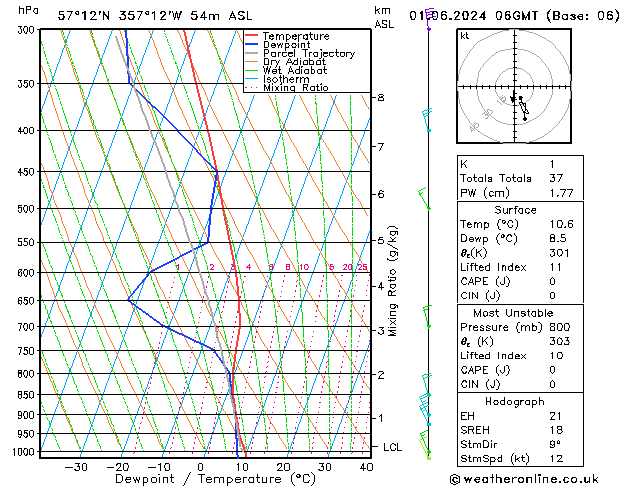This screenshot has height=486, width=629.
Task: Click the Hodograph section header in table
Action: tap(516, 401)
